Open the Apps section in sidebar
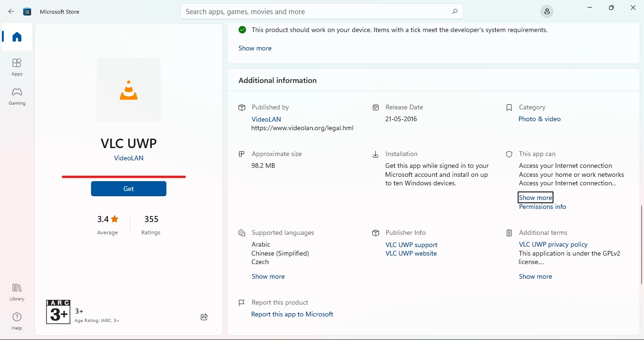Viewport: 644px width, 340px height. coord(17,67)
